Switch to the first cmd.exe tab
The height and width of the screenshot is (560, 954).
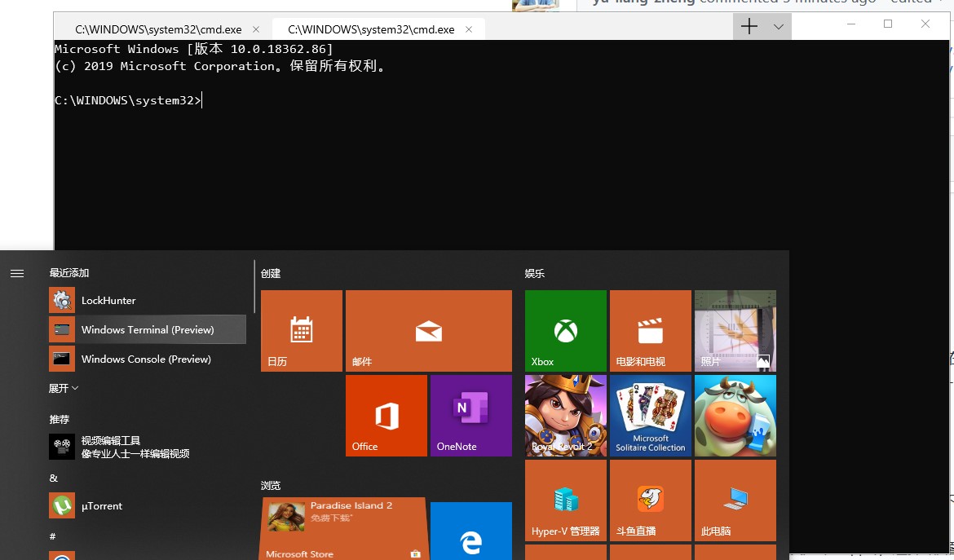click(x=158, y=29)
